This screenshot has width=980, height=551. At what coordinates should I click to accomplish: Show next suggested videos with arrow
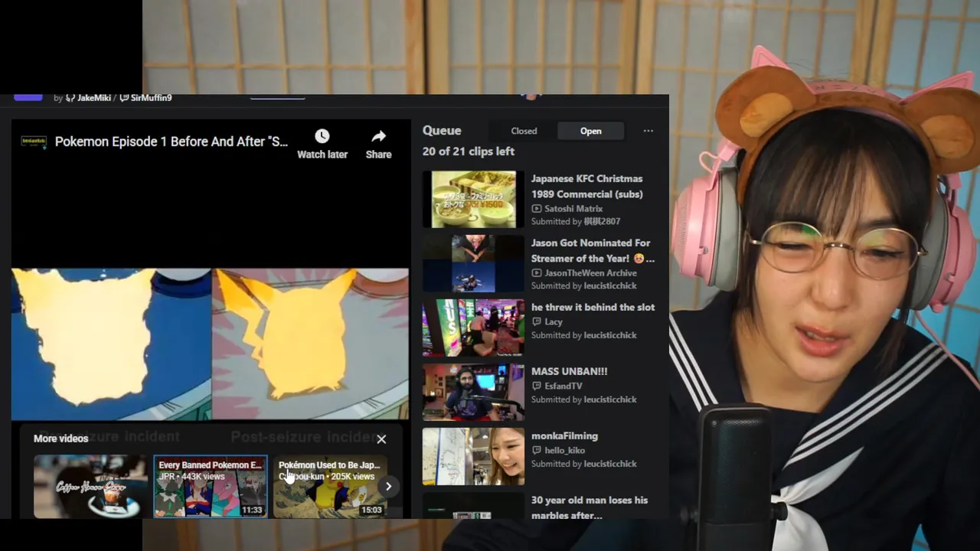388,486
